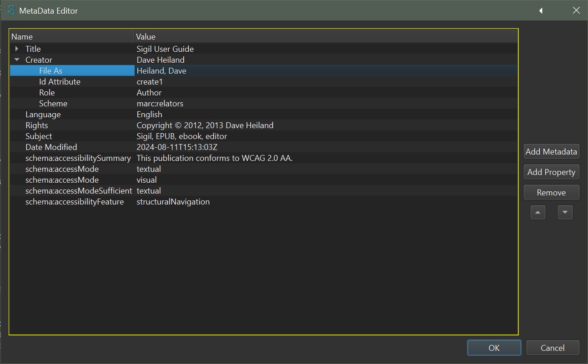Click the Scheme value 'marc:relators'
The image size is (588, 364).
tap(160, 103)
